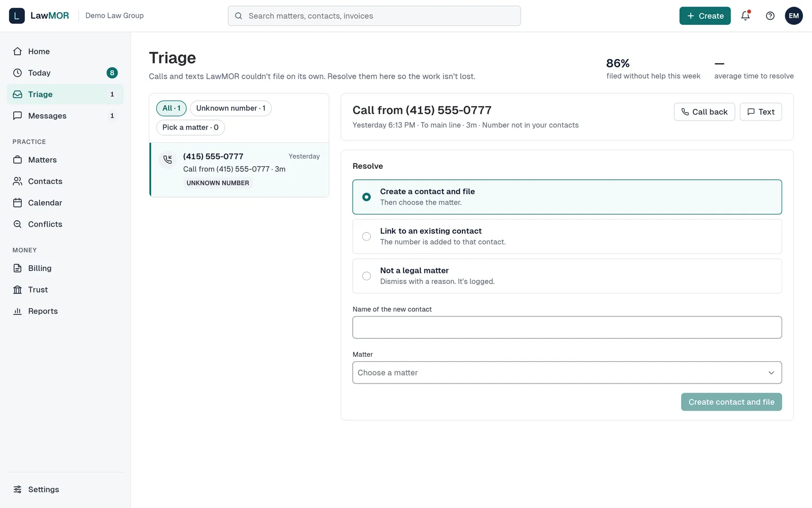The image size is (812, 508).
Task: Click the incoming call icon in list item
Action: point(167,160)
